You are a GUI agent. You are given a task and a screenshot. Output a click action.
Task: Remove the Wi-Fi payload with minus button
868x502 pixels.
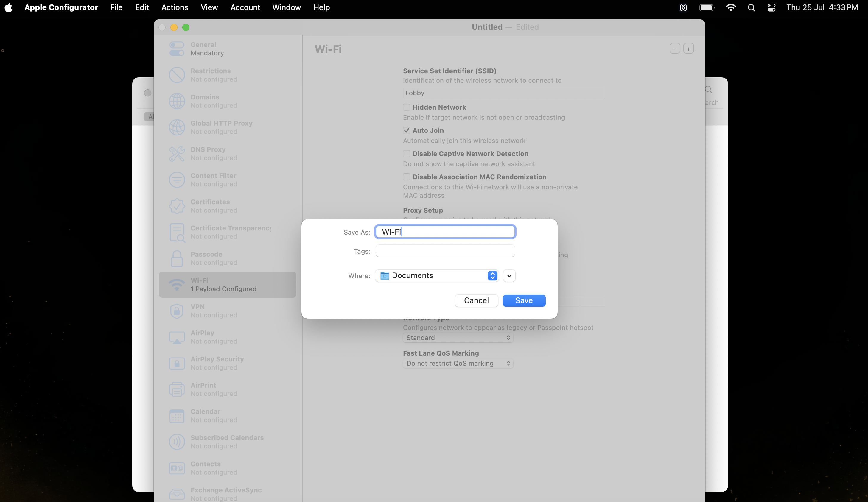coord(674,49)
